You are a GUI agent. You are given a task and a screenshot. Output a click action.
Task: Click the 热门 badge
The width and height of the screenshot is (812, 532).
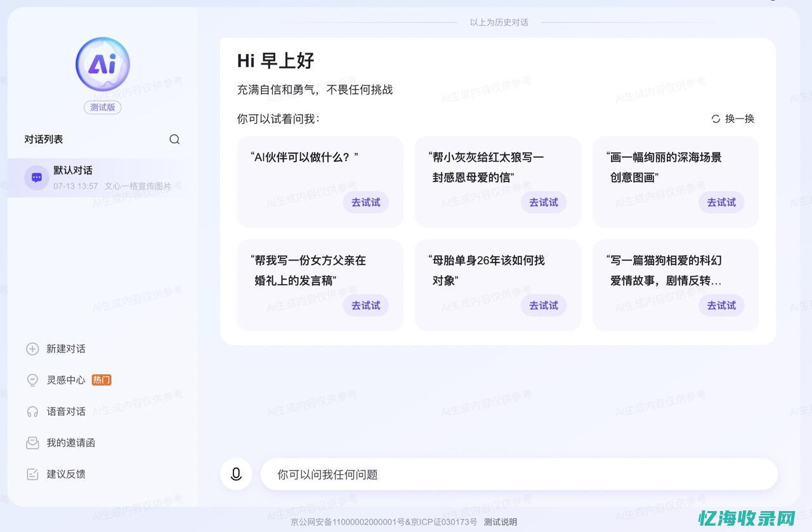click(101, 380)
